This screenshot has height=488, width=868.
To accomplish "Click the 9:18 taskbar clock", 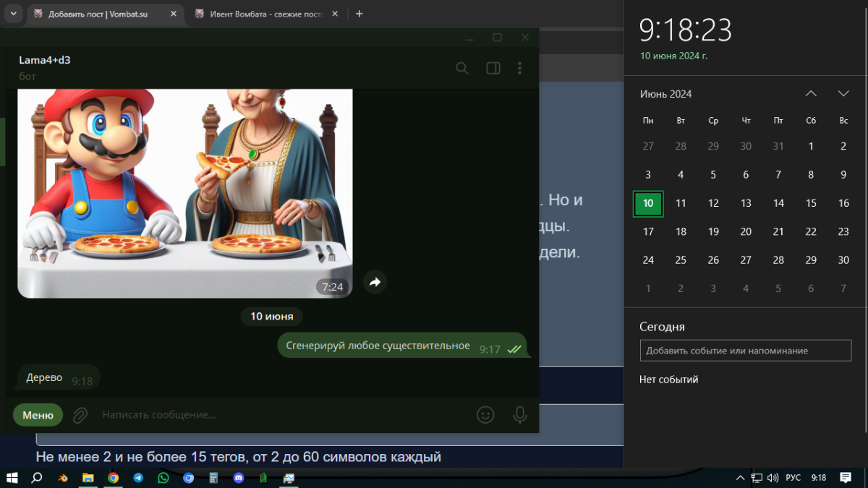I will [x=819, y=478].
